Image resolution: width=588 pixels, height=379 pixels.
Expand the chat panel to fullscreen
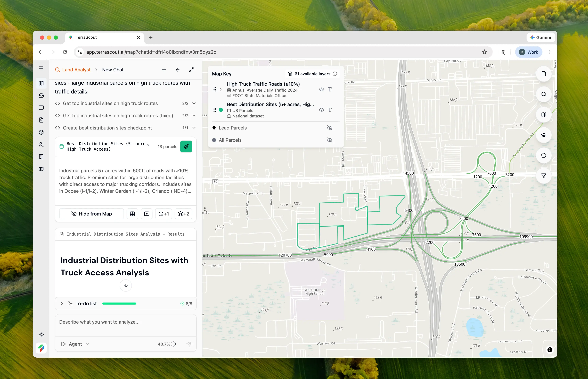[191, 70]
